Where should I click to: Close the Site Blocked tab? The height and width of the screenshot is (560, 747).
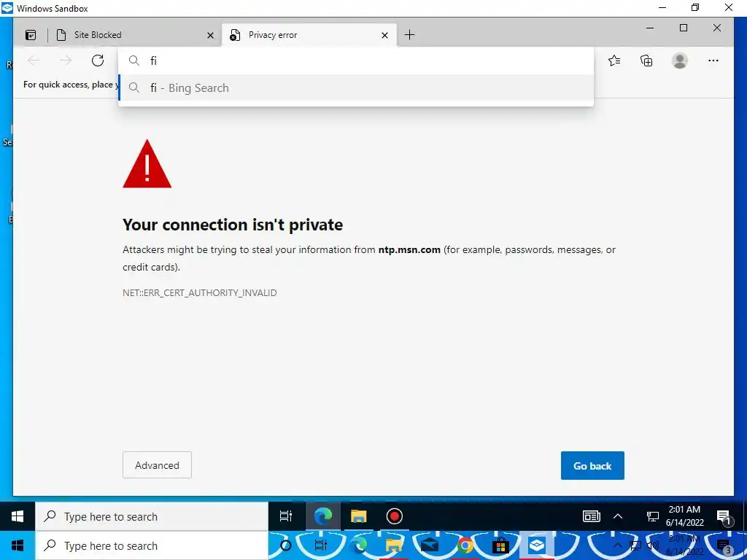[210, 35]
